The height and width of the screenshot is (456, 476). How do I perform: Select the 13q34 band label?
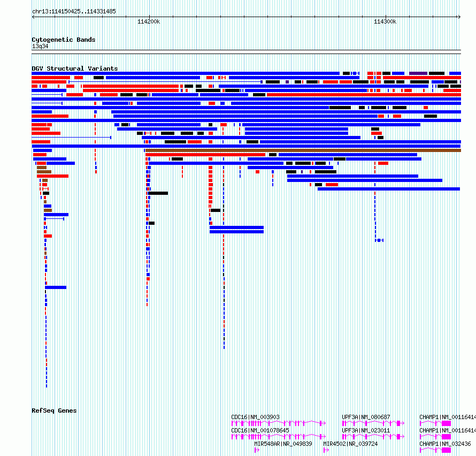pos(40,46)
